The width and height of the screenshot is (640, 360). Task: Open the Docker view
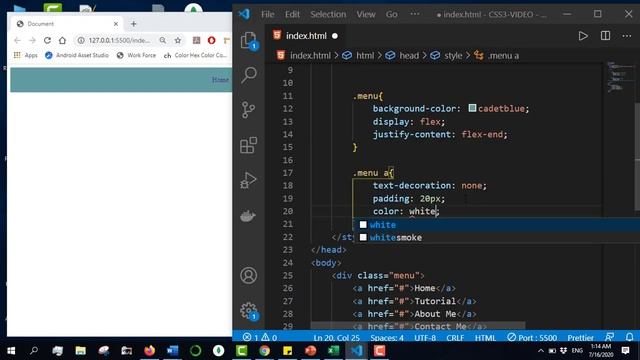248,216
